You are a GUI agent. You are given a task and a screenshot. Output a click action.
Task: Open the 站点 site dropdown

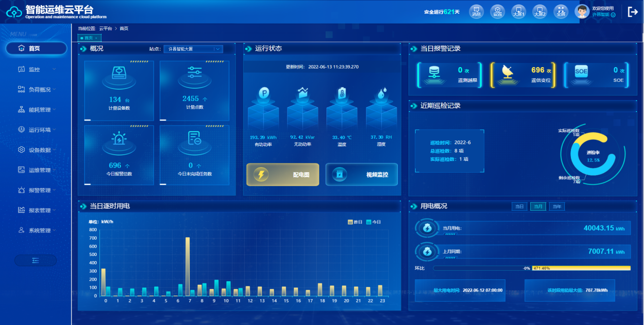click(193, 49)
